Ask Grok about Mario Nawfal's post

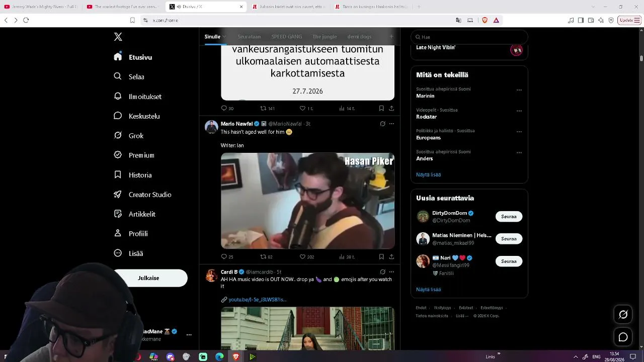382,124
